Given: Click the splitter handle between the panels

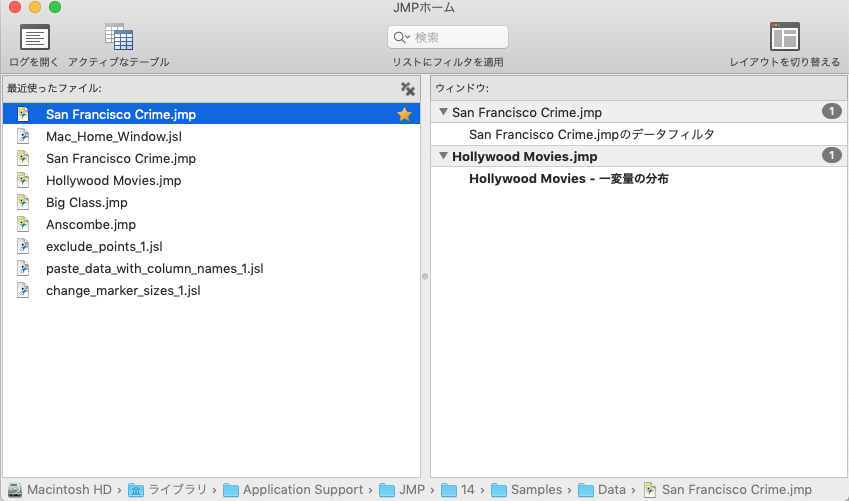Looking at the screenshot, I should point(425,277).
